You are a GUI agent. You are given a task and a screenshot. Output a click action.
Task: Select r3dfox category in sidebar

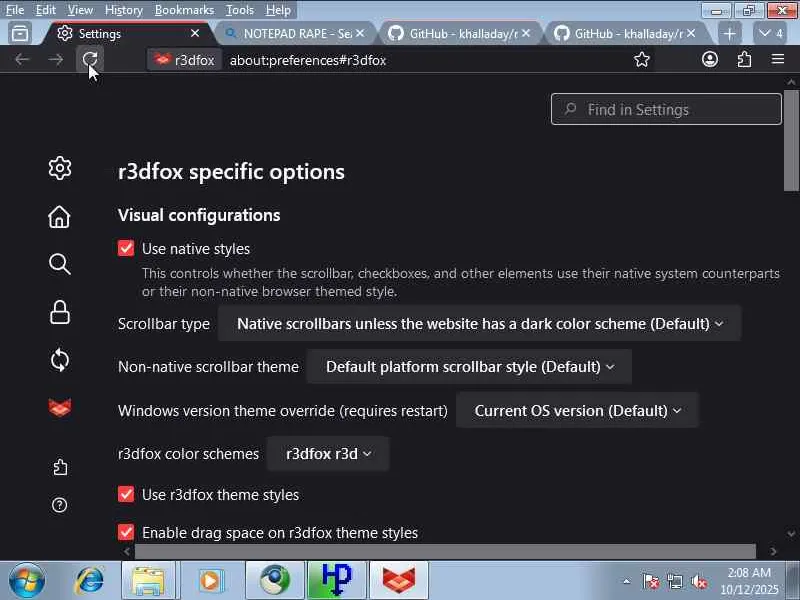coord(60,408)
